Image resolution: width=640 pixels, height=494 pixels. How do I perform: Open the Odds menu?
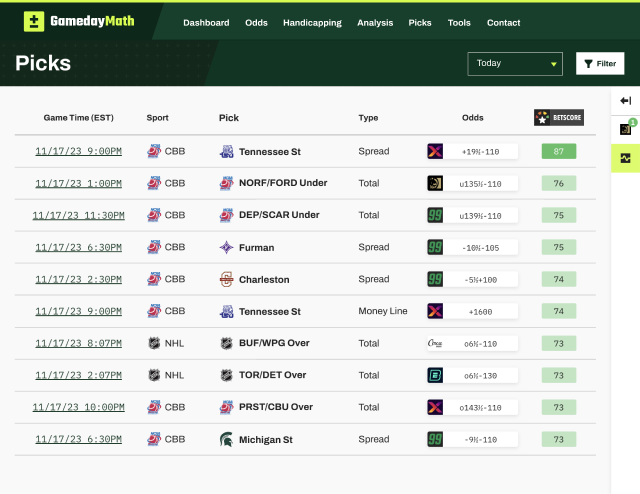click(x=256, y=23)
